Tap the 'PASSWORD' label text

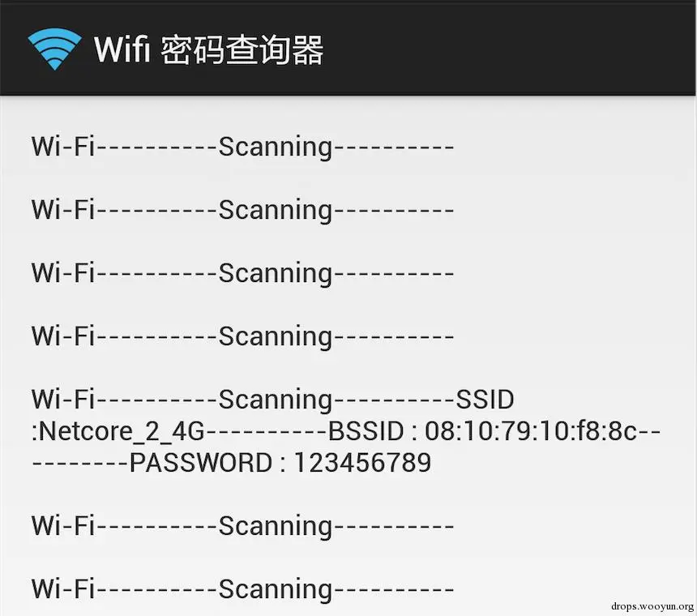pyautogui.click(x=201, y=463)
